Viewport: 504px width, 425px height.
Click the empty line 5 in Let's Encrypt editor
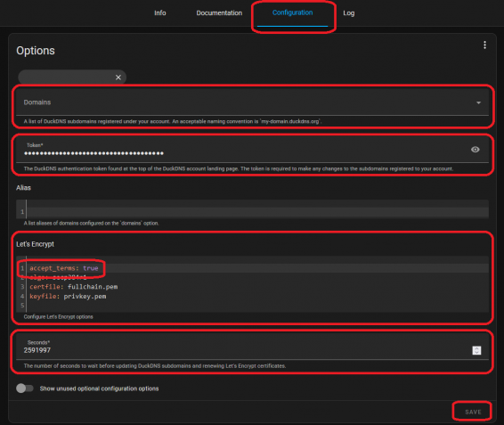click(257, 306)
